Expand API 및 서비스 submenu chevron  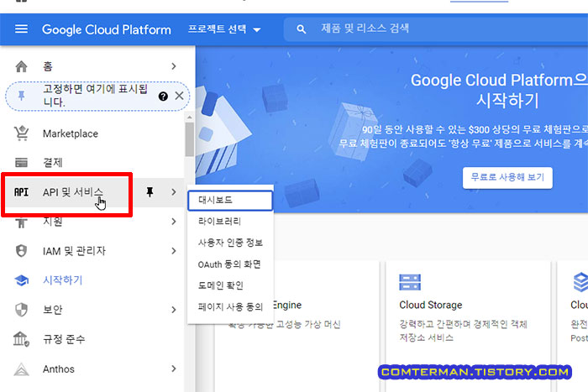tap(174, 192)
